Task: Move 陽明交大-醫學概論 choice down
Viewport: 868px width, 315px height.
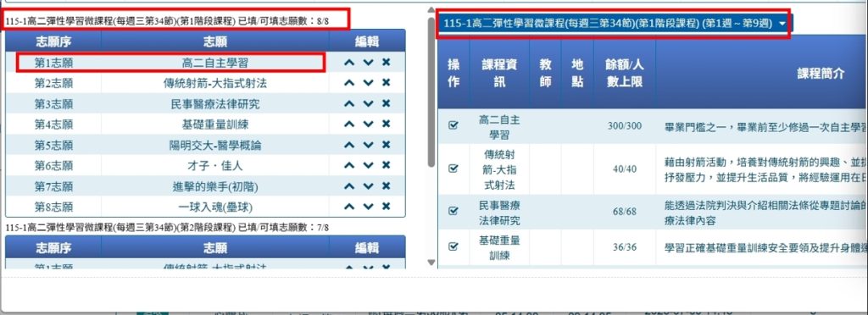Action: click(x=368, y=145)
